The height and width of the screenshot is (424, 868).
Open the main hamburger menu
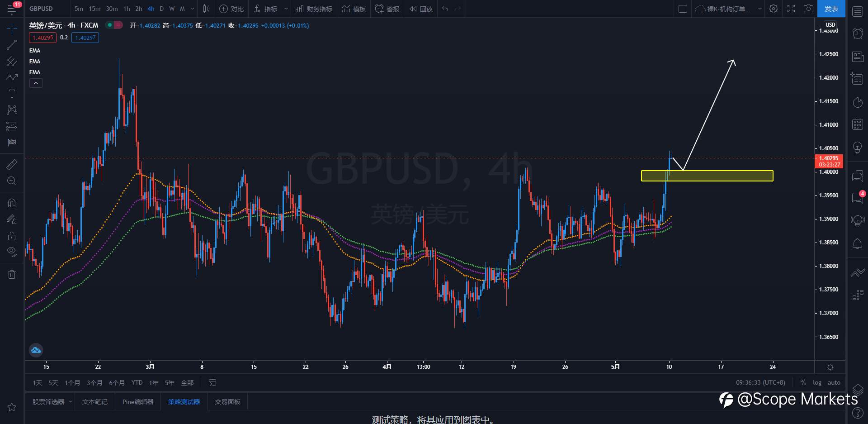(12, 9)
